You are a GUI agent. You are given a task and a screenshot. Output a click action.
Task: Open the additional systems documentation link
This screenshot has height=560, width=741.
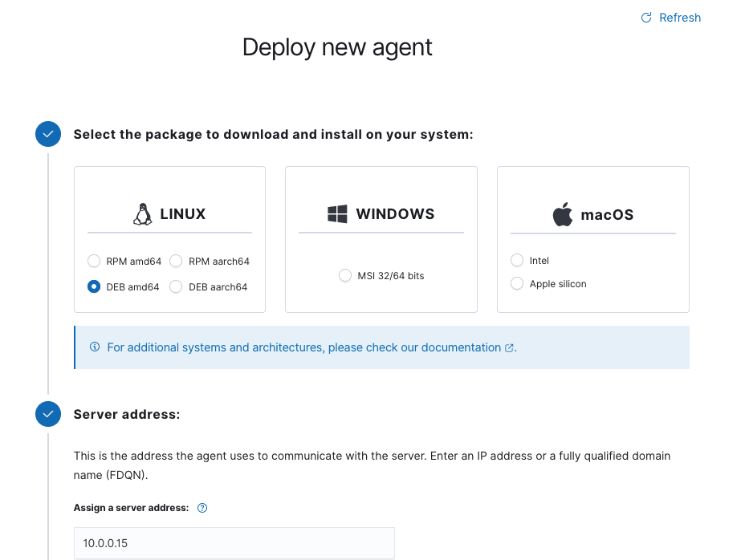click(x=303, y=347)
